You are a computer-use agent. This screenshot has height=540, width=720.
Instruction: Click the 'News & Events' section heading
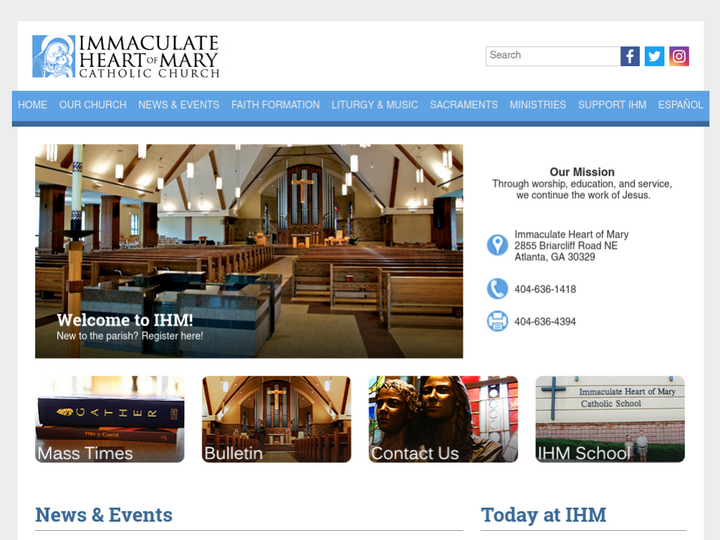tap(104, 515)
